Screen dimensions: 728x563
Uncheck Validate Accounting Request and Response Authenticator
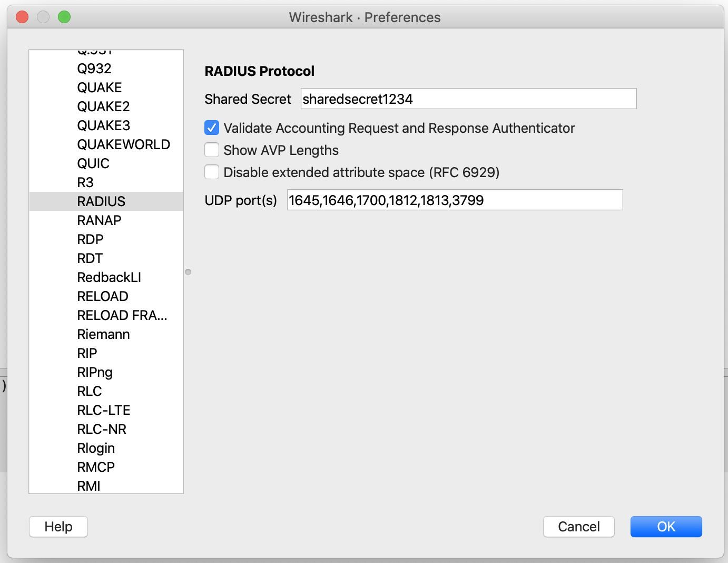click(211, 128)
